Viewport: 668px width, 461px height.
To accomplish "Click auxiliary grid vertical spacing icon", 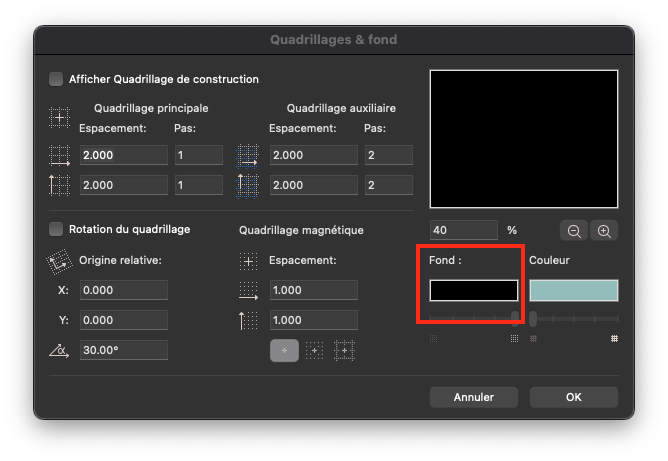I will tap(248, 186).
